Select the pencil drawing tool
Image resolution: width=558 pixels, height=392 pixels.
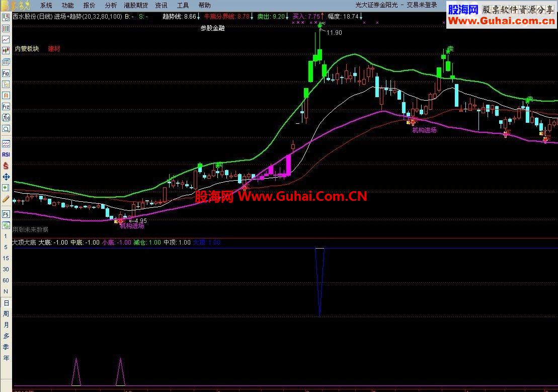[x=6, y=199]
